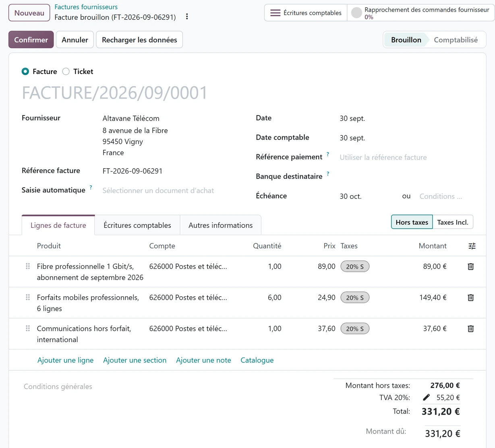Select the Comptabilisé status stage

[456, 40]
